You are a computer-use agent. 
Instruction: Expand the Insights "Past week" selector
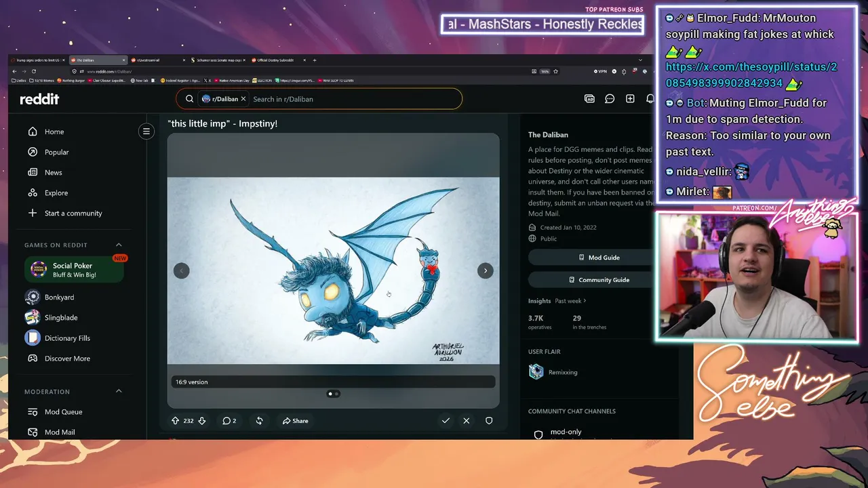[x=570, y=301]
